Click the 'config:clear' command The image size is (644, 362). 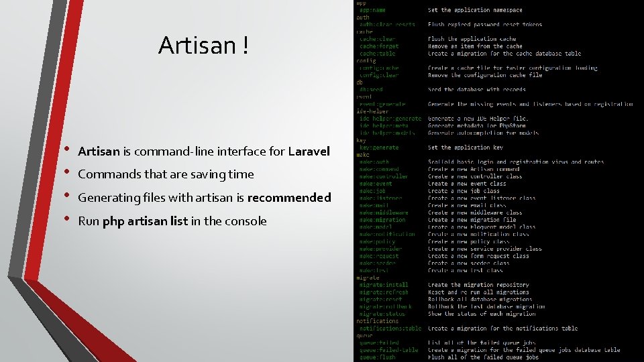(x=379, y=75)
